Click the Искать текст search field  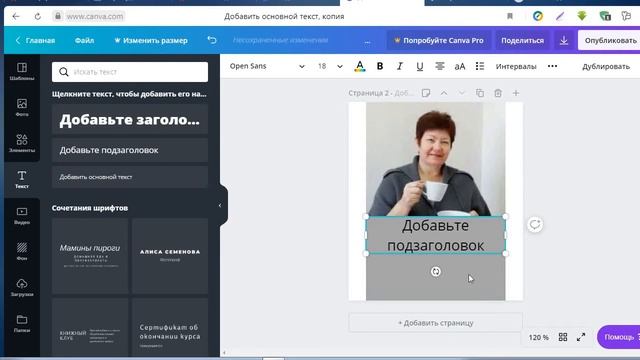pyautogui.click(x=130, y=72)
